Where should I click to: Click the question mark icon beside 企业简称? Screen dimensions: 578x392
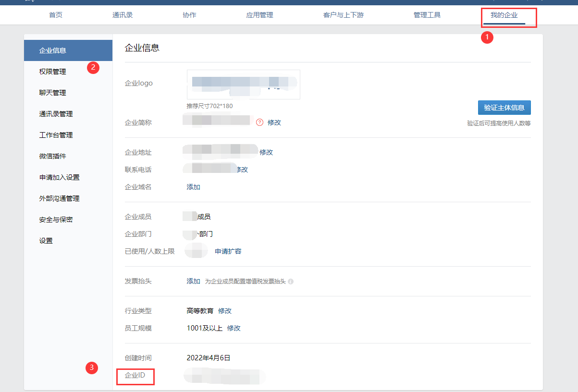(260, 122)
